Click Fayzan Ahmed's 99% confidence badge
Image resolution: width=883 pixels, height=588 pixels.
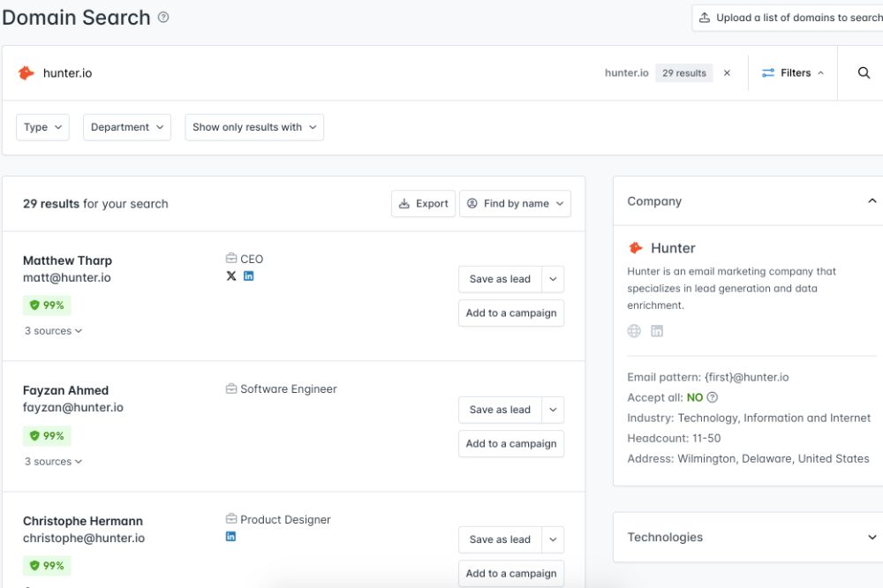[47, 435]
